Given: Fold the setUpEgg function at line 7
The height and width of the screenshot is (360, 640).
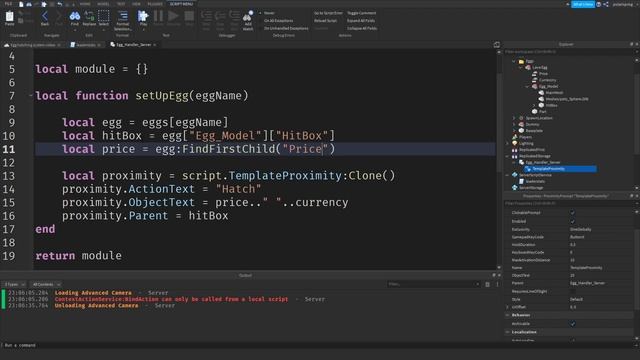Looking at the screenshot, I should tap(31, 96).
